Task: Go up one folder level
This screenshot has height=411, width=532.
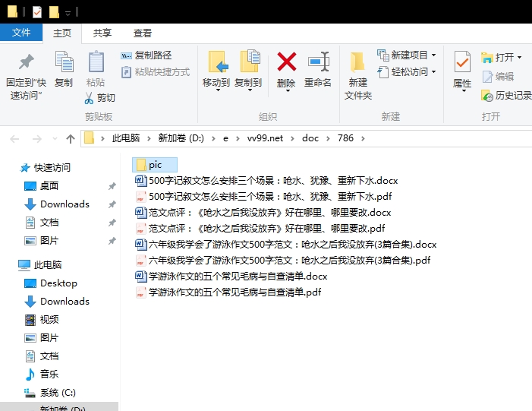Action: pyautogui.click(x=71, y=138)
